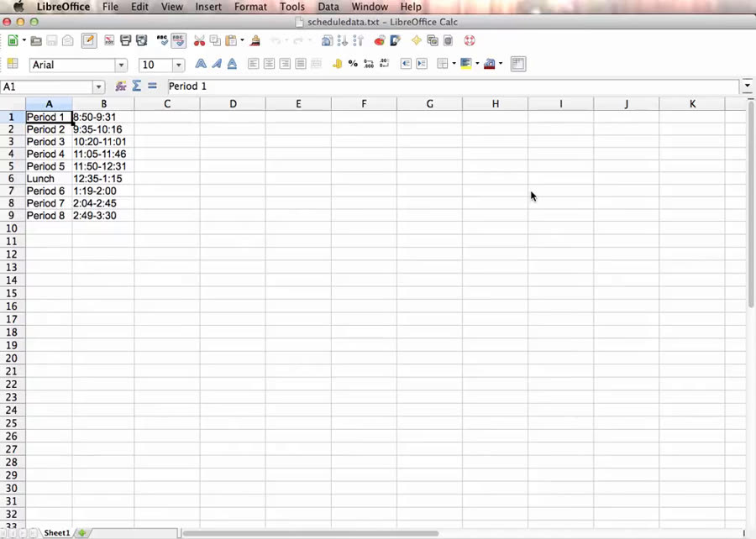The width and height of the screenshot is (756, 539).
Task: Insert Chart icon
Action: pyautogui.click(x=380, y=40)
